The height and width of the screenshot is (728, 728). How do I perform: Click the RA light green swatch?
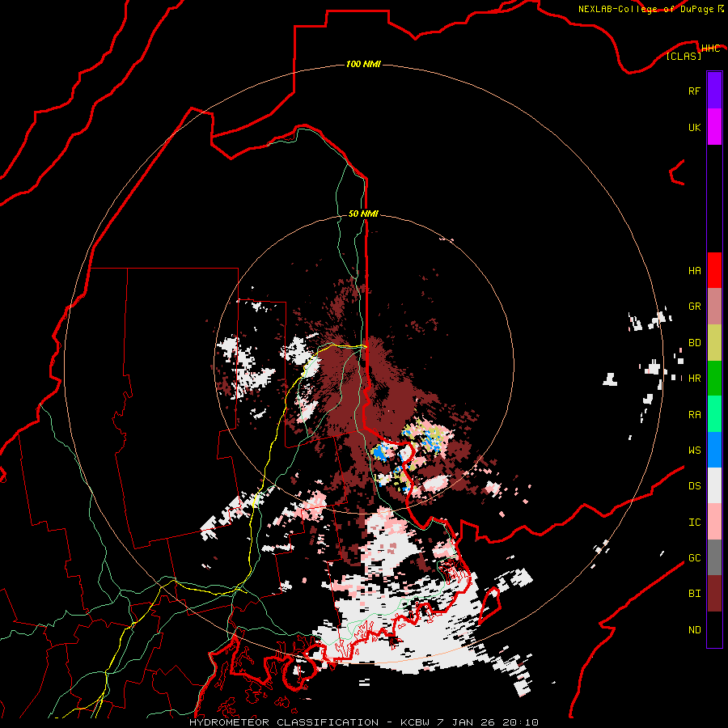pos(714,414)
